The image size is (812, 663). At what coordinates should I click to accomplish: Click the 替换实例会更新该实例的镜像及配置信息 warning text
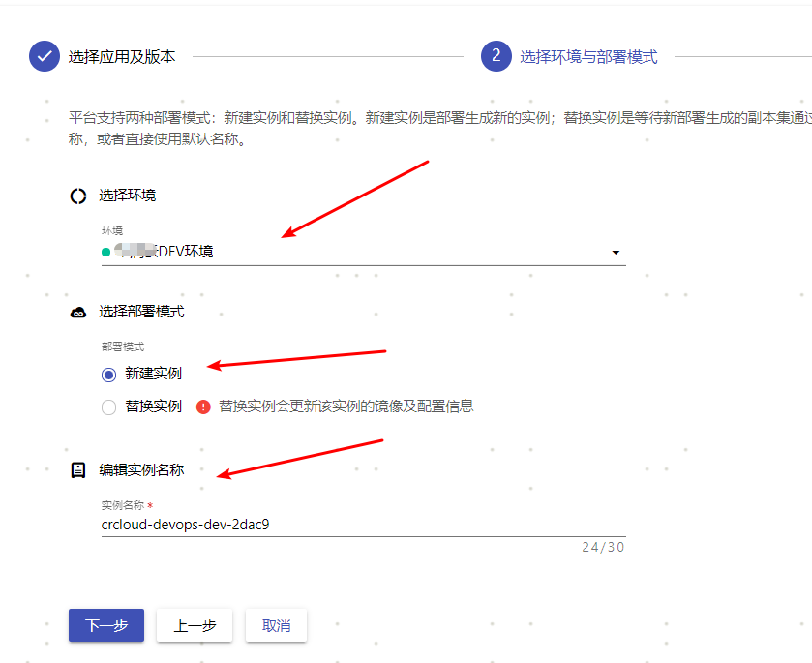click(346, 407)
